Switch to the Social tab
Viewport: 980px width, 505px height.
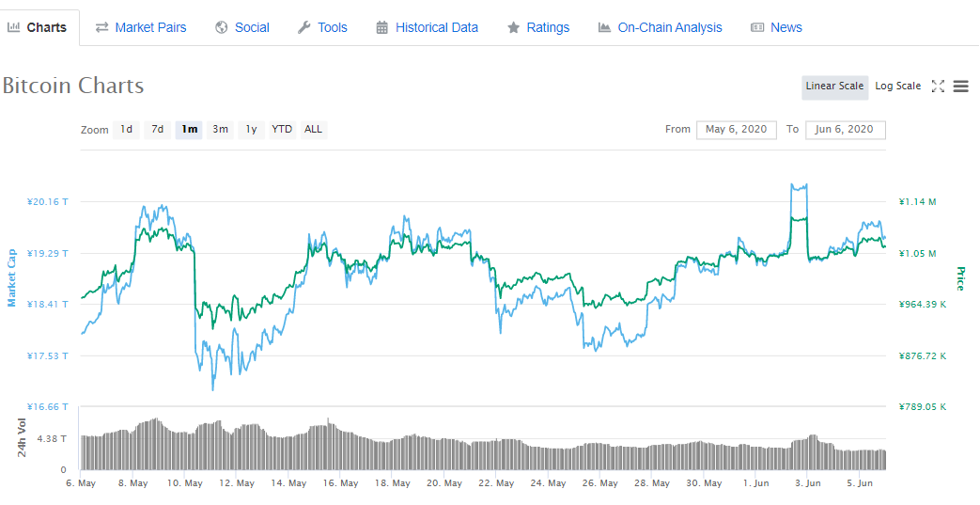(x=252, y=27)
